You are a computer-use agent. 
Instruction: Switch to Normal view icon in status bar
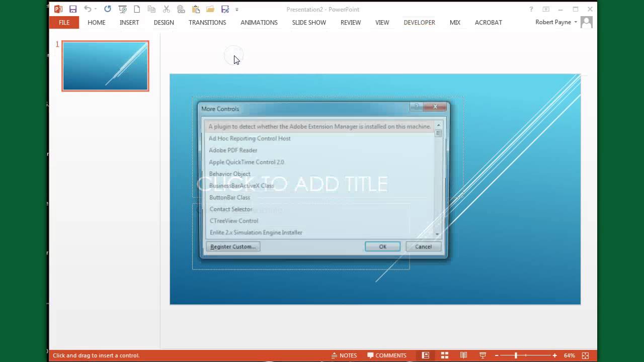pyautogui.click(x=426, y=355)
